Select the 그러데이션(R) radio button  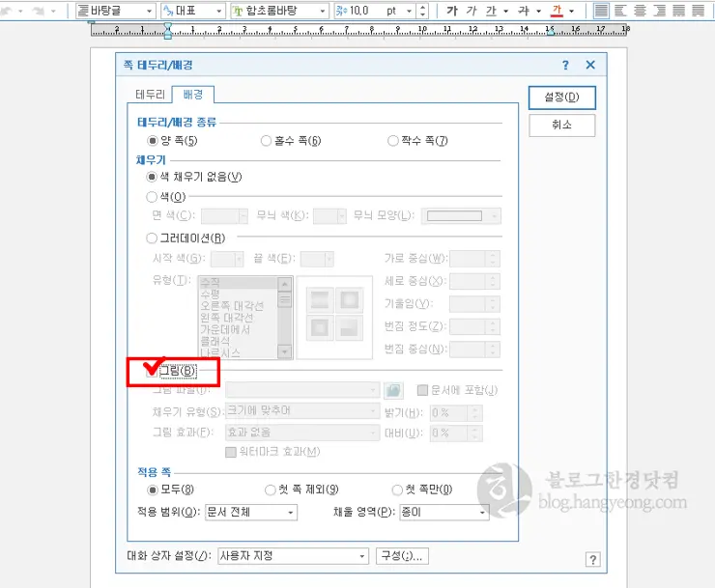(152, 238)
